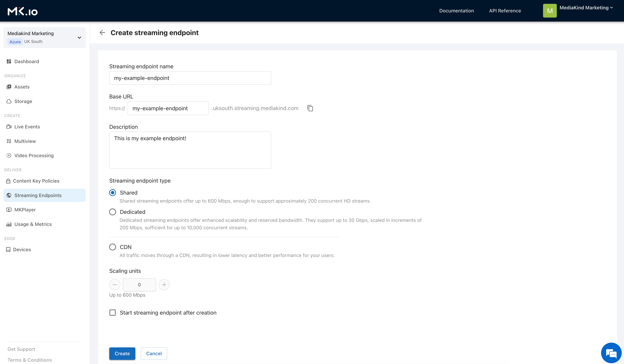This screenshot has width=624, height=364.
Task: Click the Usage & Metrics chart icon
Action: click(x=9, y=224)
